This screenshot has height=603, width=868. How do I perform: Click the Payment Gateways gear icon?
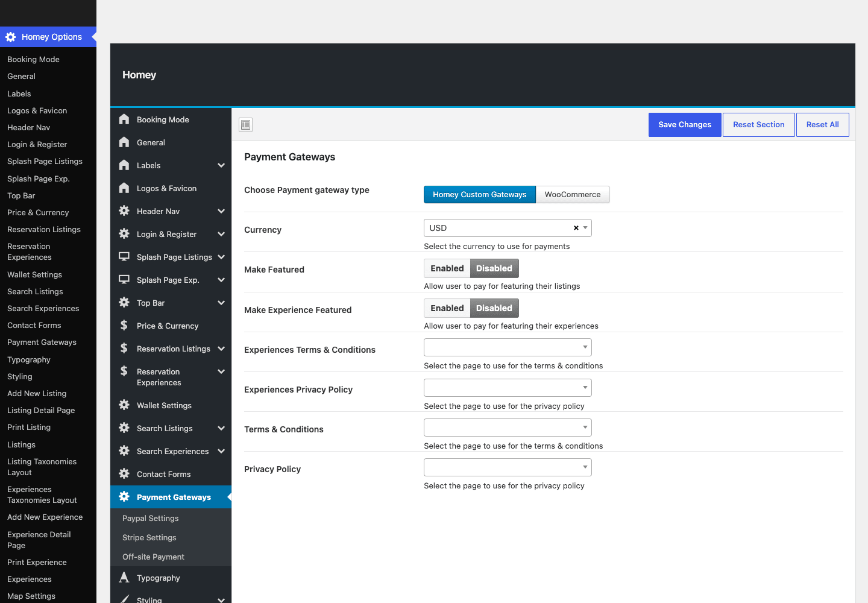coord(124,497)
